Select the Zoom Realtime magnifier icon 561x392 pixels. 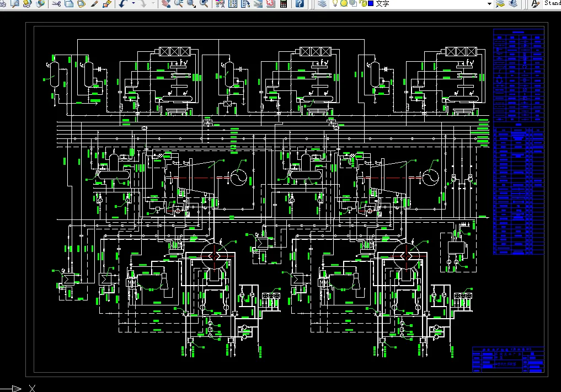coord(178,3)
